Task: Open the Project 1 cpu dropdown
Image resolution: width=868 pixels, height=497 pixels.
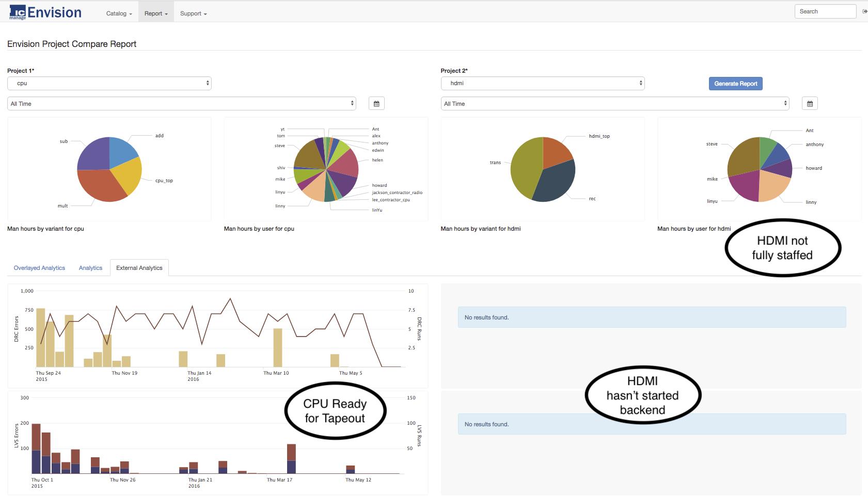Action: 109,83
